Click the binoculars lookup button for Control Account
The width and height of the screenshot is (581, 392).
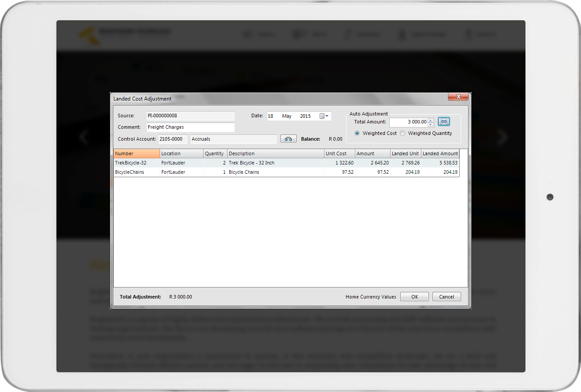click(x=288, y=139)
